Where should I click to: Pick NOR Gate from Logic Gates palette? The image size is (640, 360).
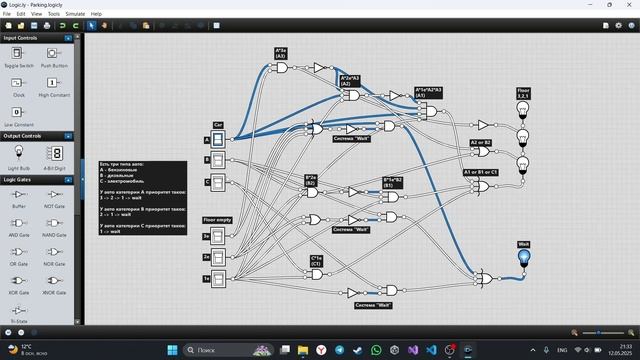(x=54, y=256)
